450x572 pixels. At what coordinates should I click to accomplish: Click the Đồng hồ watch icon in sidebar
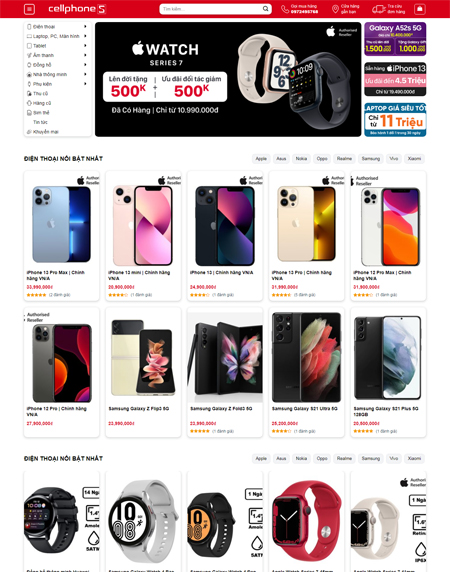pyautogui.click(x=29, y=65)
